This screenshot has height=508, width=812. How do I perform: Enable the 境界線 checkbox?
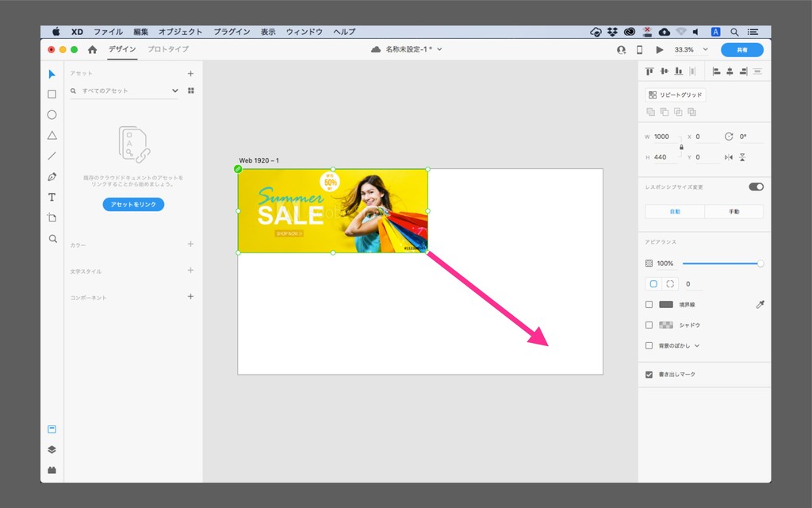(649, 305)
